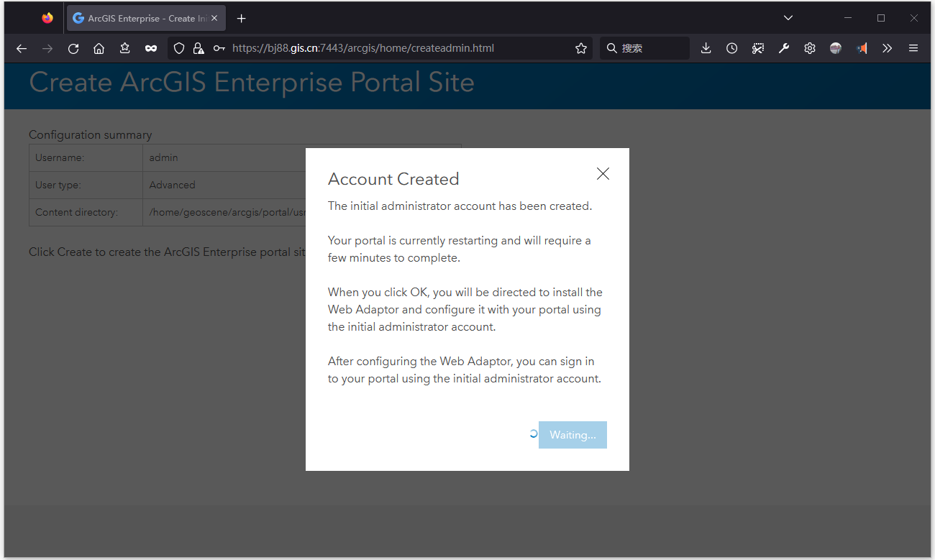The height and width of the screenshot is (560, 935).
Task: Close the ArcGIS Enterprise tab
Action: coord(214,18)
